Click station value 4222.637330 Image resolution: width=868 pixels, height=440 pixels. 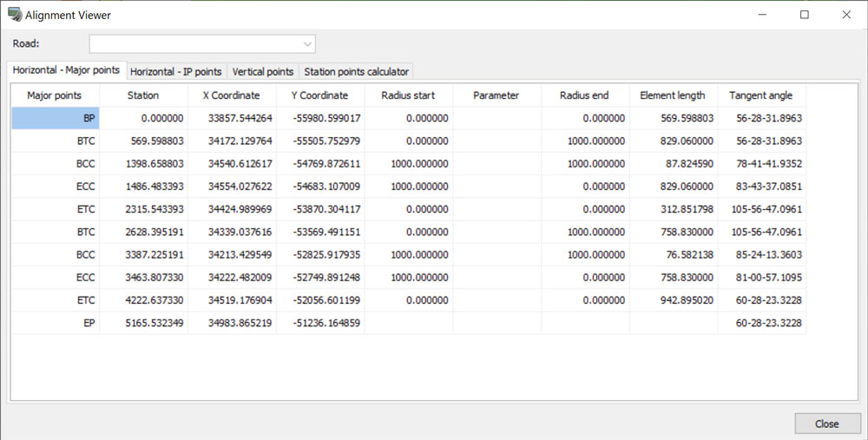[x=143, y=300]
